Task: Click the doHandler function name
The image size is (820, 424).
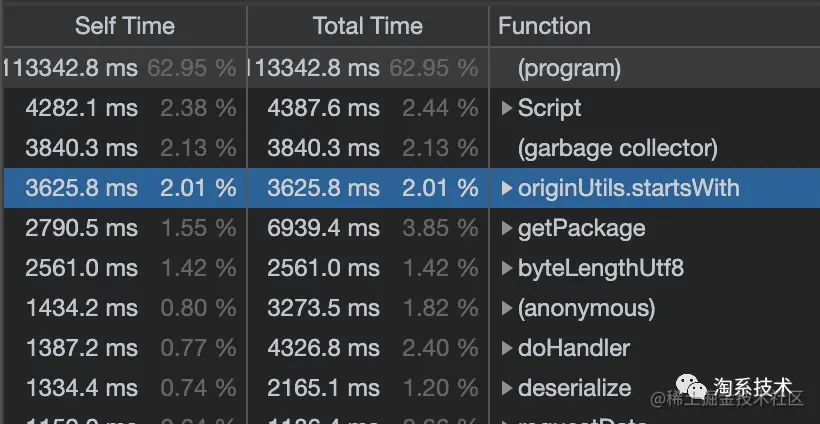Action: point(573,348)
